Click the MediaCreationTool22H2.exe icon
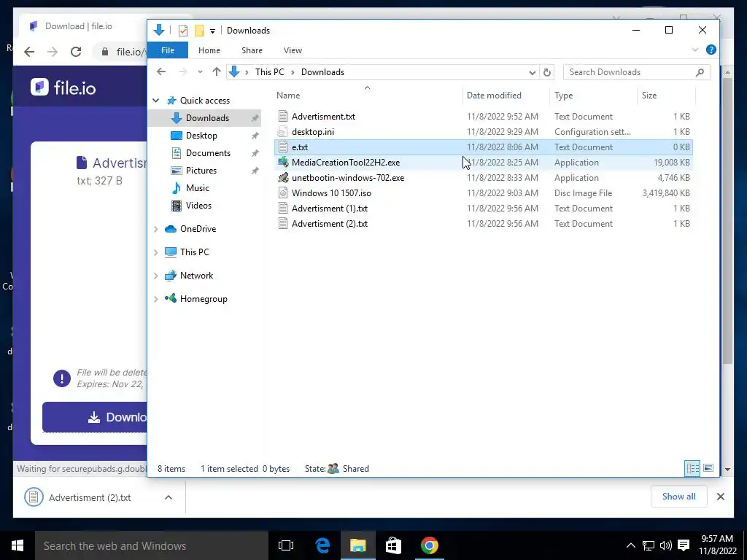Image resolution: width=747 pixels, height=560 pixels. [283, 163]
